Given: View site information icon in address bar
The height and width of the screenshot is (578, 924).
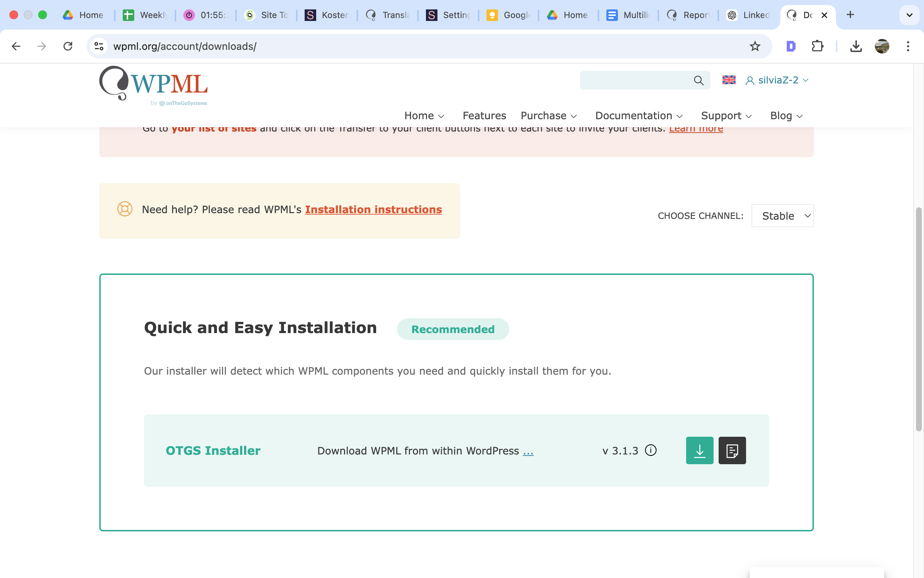Looking at the screenshot, I should tap(99, 46).
